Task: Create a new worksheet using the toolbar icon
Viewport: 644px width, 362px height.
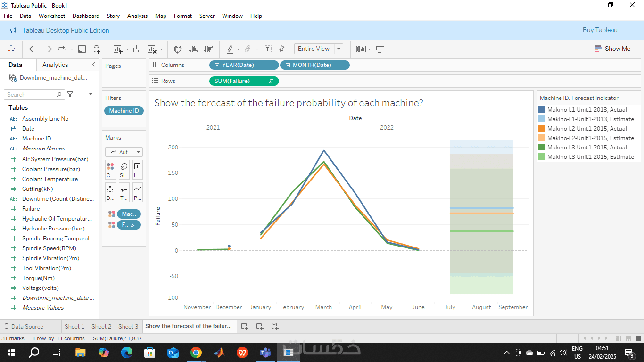Action: 117,49
